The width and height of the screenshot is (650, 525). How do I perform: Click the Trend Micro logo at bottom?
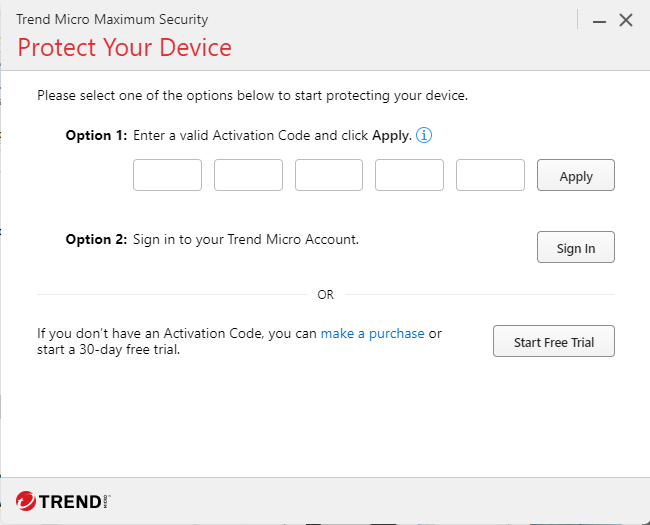(x=62, y=500)
